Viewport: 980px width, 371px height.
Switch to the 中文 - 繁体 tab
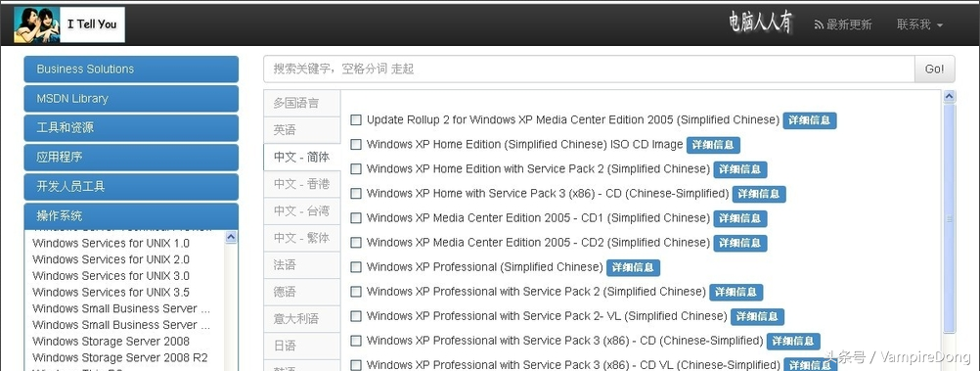click(x=302, y=238)
